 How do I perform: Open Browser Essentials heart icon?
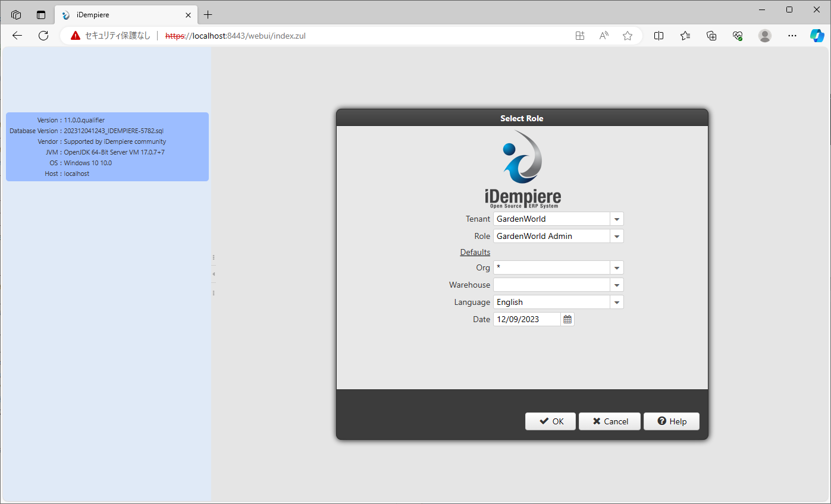[x=738, y=36]
